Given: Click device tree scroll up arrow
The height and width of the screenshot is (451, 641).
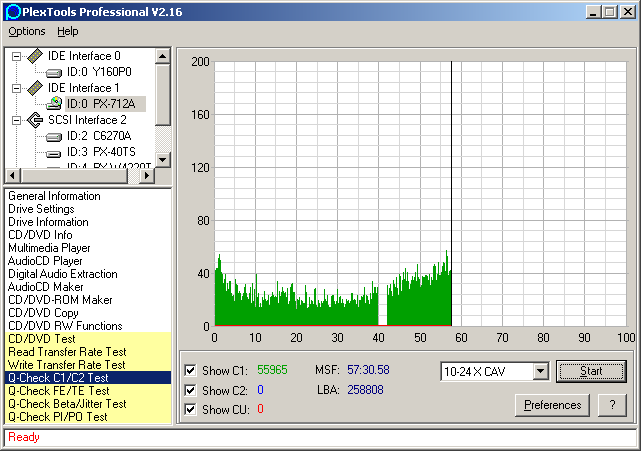Looking at the screenshot, I should [x=163, y=56].
